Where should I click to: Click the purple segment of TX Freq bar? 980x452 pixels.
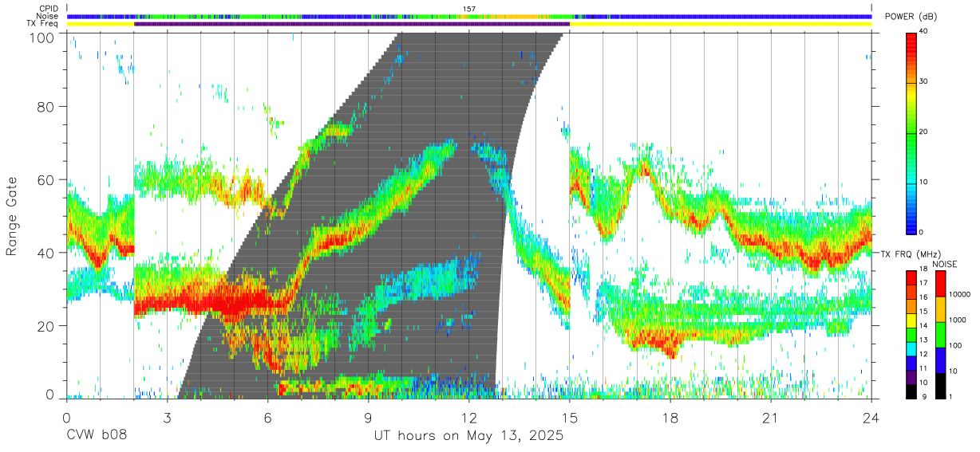(x=352, y=24)
